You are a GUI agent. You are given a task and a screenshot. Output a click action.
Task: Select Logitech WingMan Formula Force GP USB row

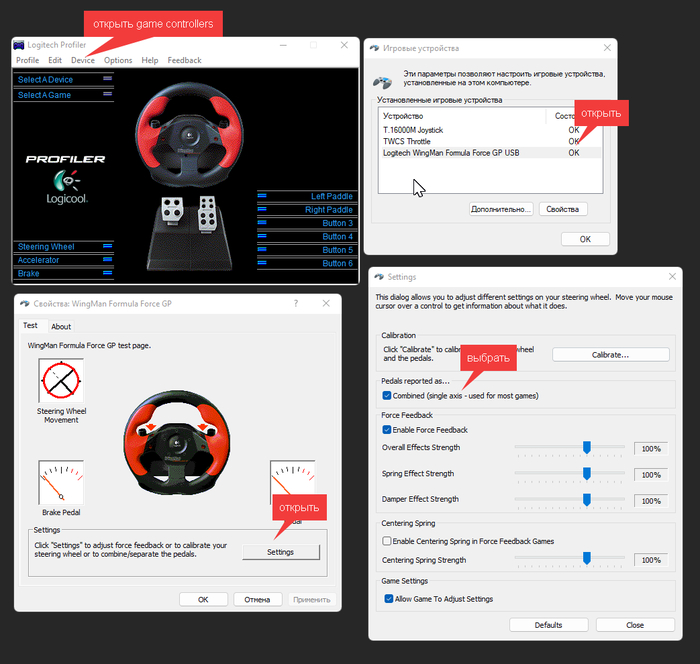pyautogui.click(x=490, y=153)
